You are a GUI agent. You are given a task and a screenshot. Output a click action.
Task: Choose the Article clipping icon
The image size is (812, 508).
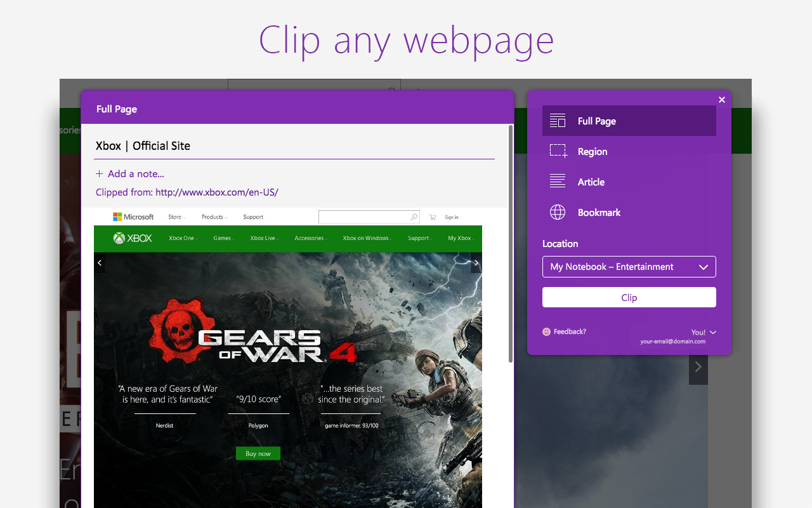click(x=557, y=182)
